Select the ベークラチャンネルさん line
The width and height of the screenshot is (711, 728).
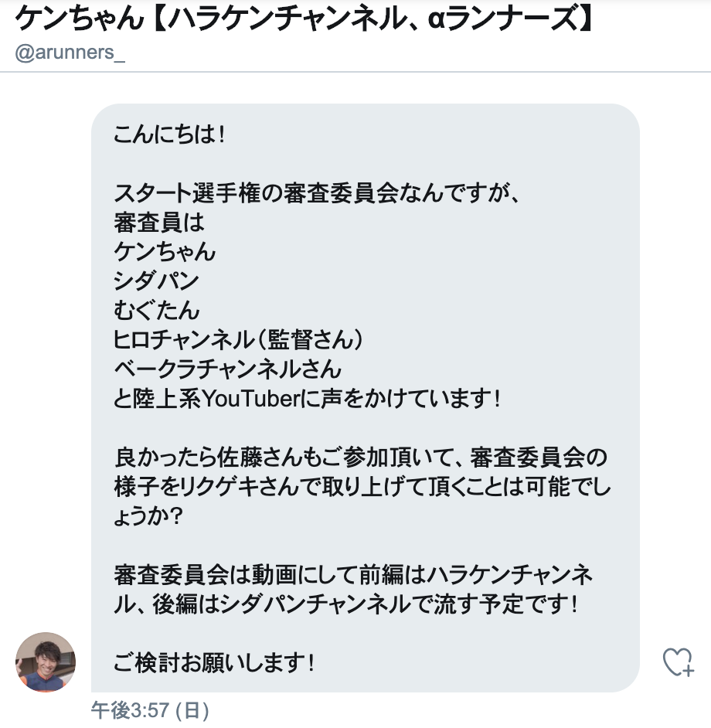pos(227,369)
